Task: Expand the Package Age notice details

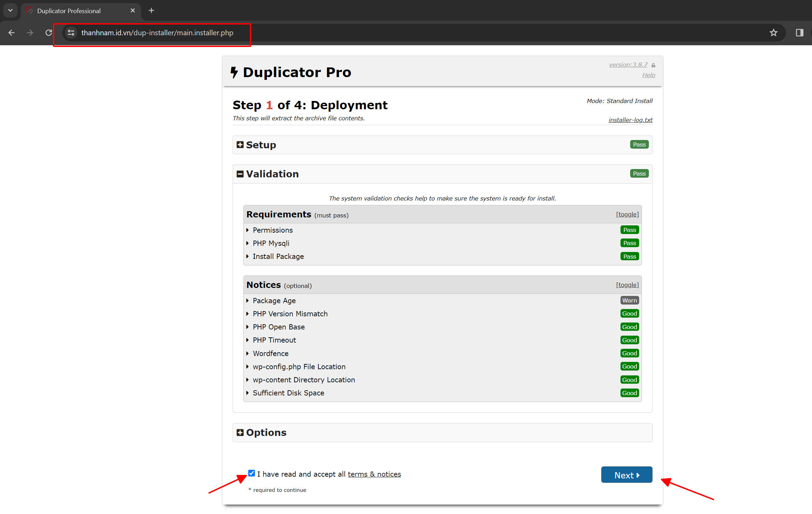Action: (x=274, y=301)
